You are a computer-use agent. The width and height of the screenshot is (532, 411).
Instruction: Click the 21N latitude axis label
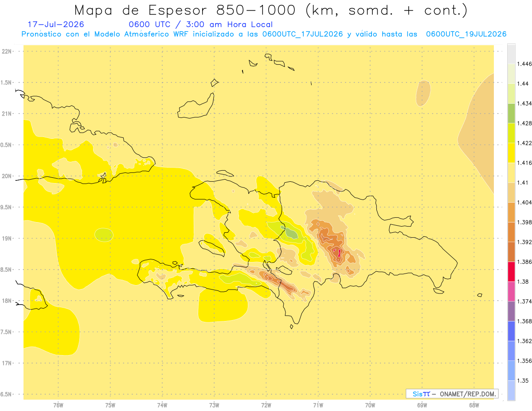pyautogui.click(x=8, y=114)
